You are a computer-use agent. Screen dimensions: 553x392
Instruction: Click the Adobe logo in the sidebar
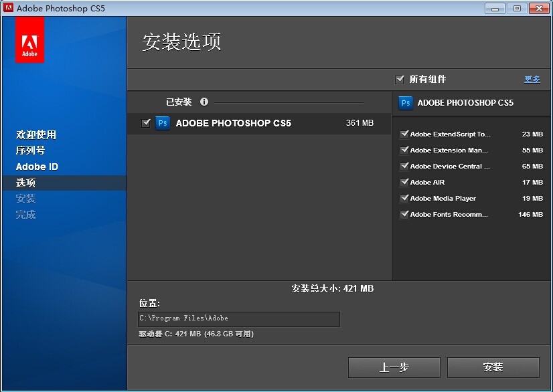click(29, 40)
